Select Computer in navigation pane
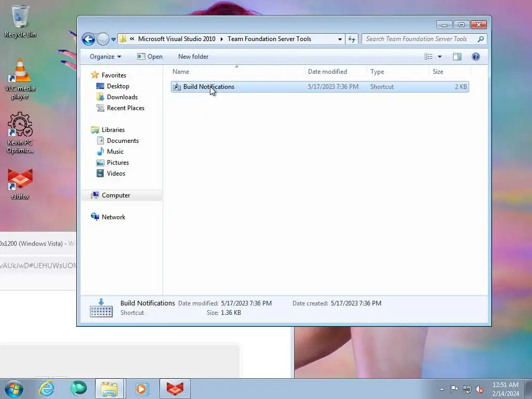This screenshot has width=532, height=399. coord(116,195)
